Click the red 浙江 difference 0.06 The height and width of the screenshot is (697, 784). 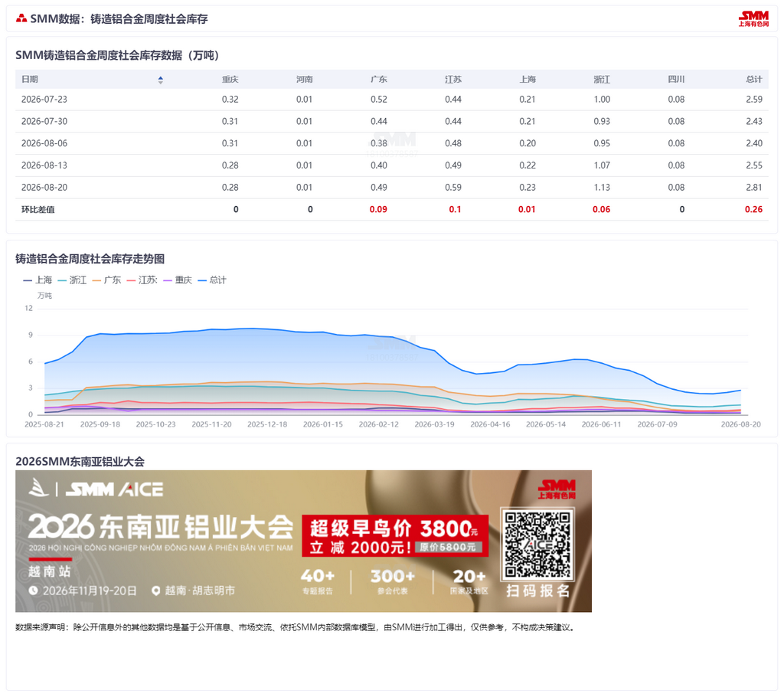click(602, 209)
